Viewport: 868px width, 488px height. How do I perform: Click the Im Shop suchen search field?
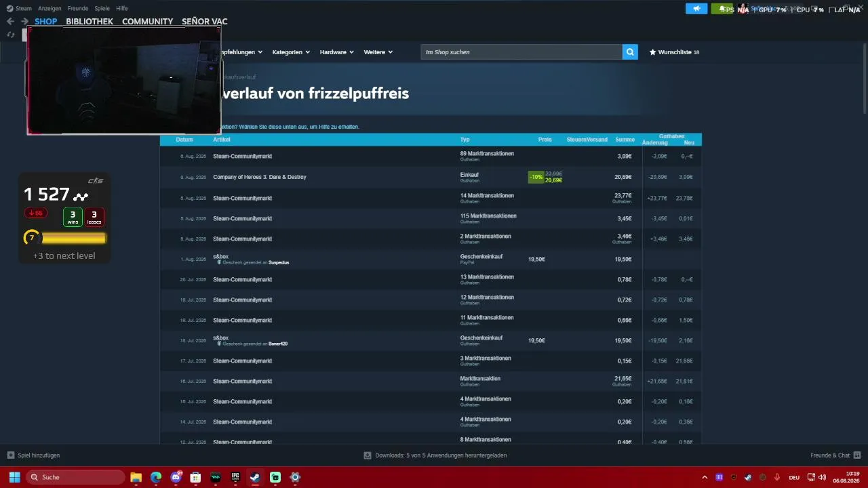pyautogui.click(x=521, y=52)
